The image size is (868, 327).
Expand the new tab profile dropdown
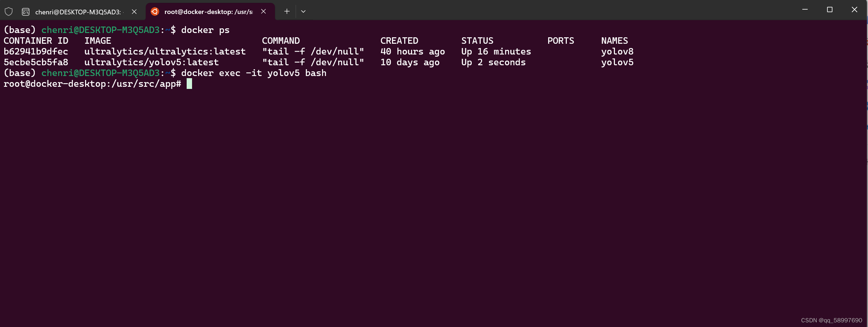(303, 11)
